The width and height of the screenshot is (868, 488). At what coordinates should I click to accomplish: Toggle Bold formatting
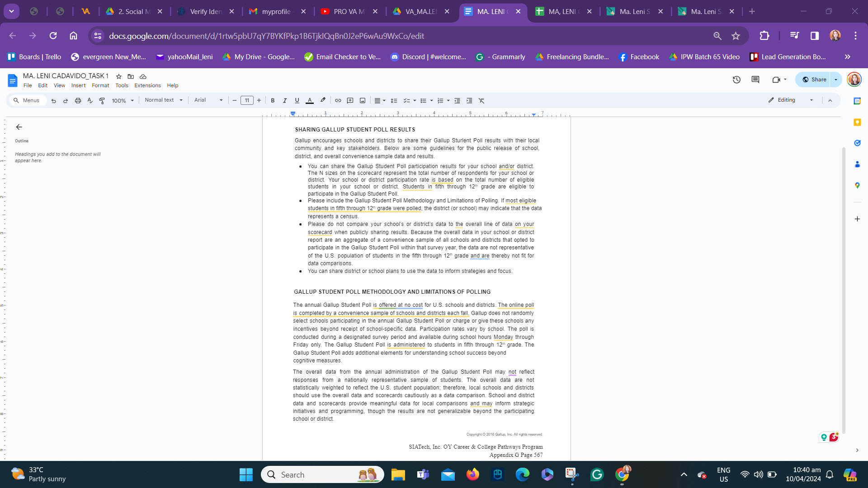click(x=273, y=100)
